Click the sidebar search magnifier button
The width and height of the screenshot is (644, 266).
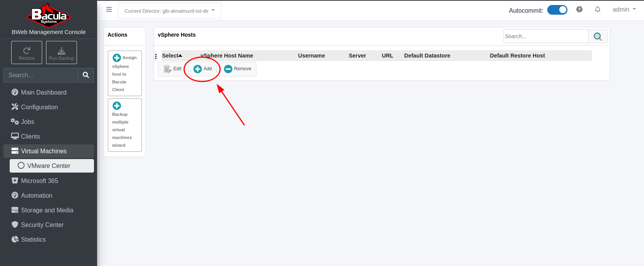coord(86,75)
